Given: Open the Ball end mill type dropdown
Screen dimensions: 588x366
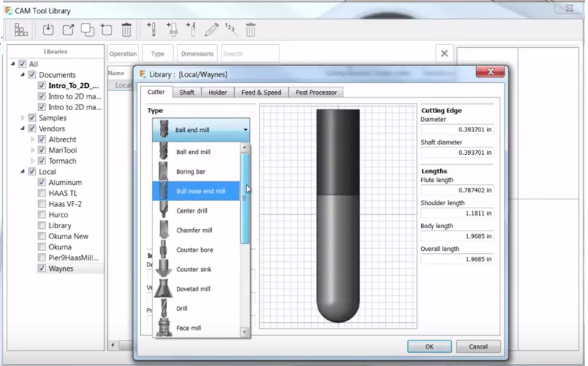Looking at the screenshot, I should [x=201, y=130].
